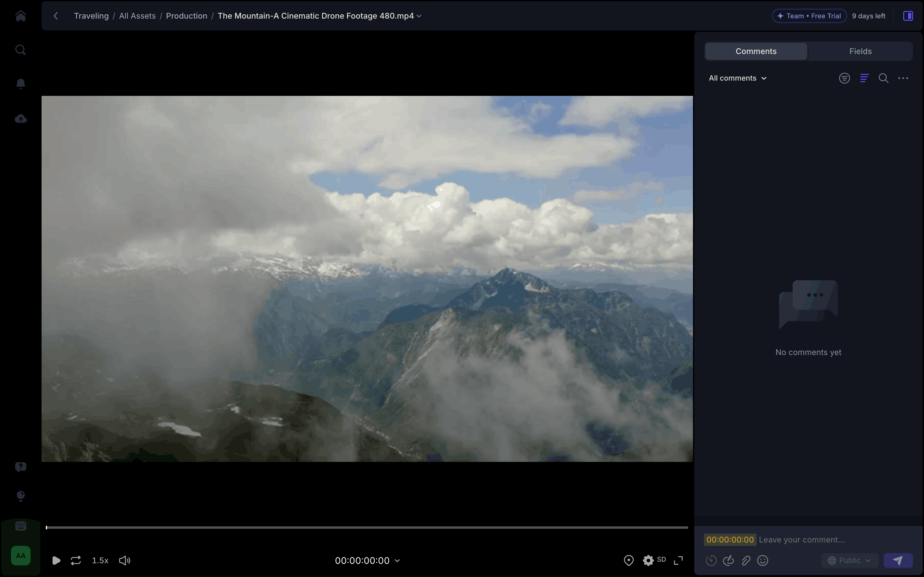Expand the All comments dropdown
The width and height of the screenshot is (924, 577).
coord(737,78)
